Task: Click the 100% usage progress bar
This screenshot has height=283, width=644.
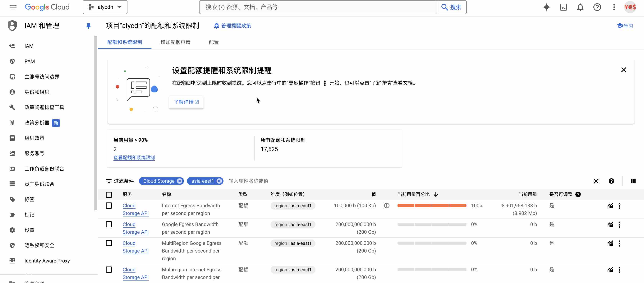Action: click(432, 206)
